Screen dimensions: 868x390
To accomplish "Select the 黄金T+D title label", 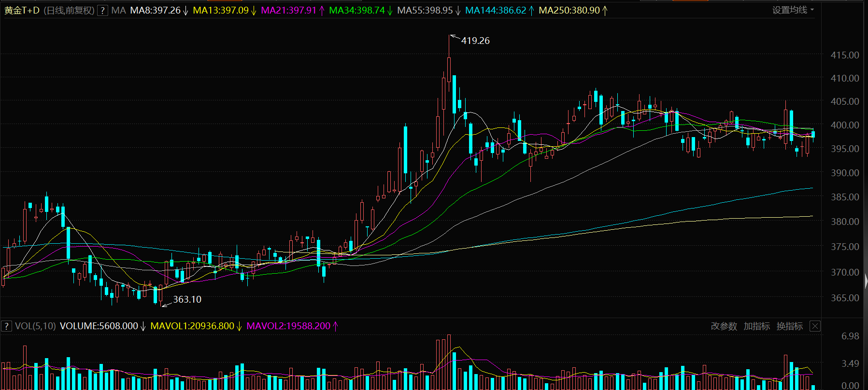I will [x=22, y=10].
